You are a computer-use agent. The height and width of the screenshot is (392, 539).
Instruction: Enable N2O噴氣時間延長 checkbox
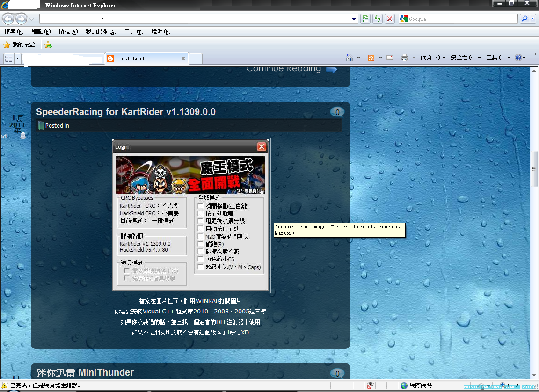pos(201,236)
